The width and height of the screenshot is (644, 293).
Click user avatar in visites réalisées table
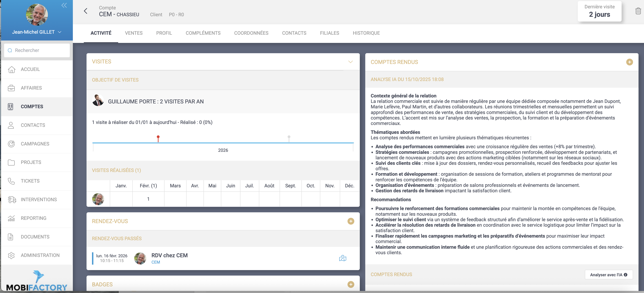point(98,199)
